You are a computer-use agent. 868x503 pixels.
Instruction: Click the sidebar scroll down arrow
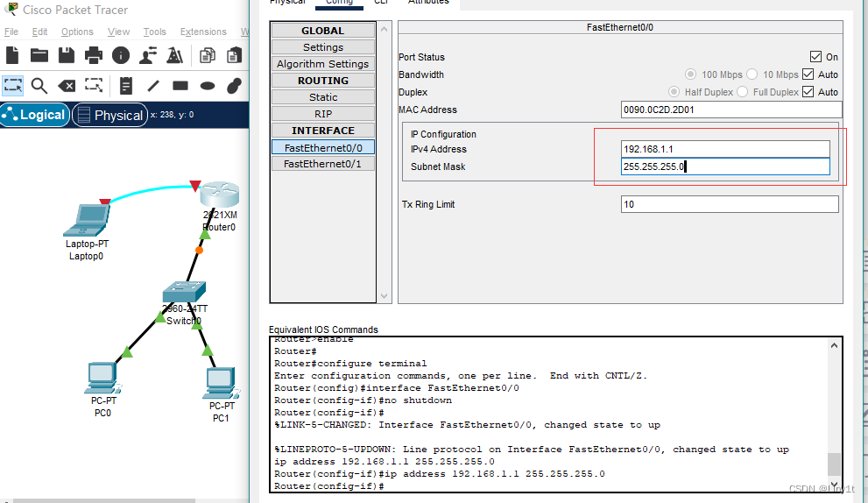coord(385,296)
